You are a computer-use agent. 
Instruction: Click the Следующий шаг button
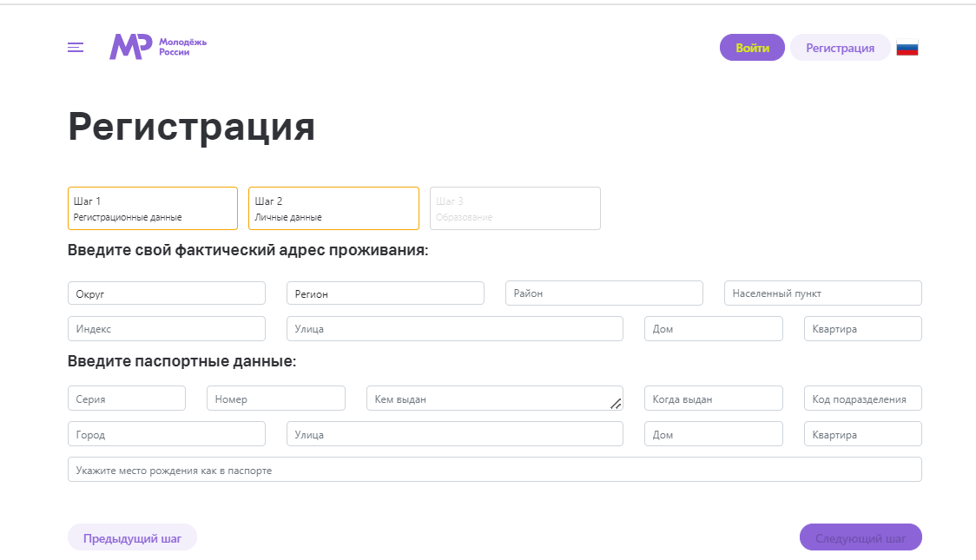[x=861, y=537]
